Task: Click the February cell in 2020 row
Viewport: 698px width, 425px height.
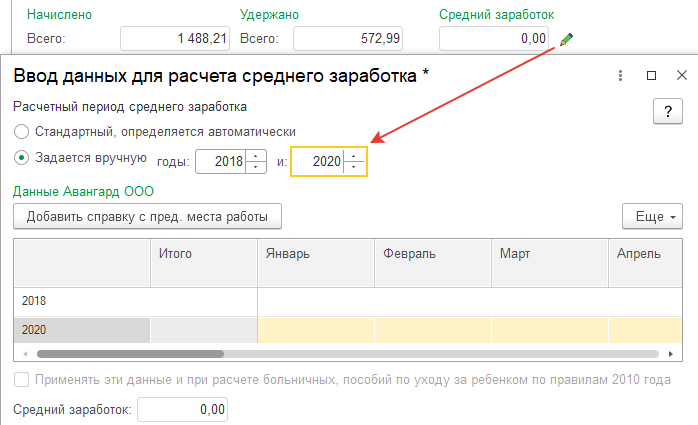Action: click(433, 330)
